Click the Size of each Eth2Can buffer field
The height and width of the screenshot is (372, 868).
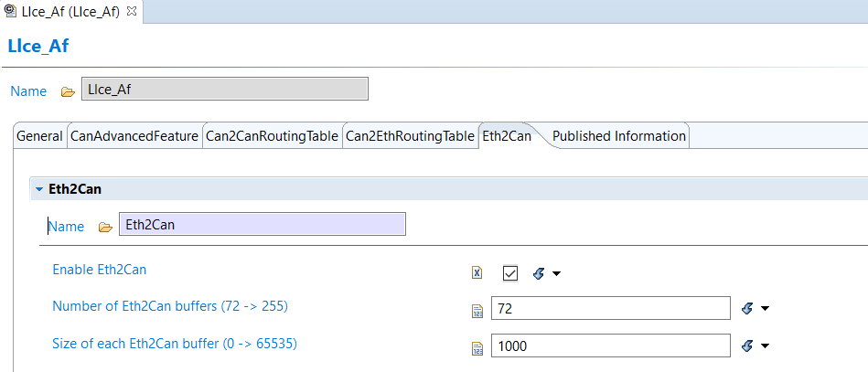pos(610,345)
